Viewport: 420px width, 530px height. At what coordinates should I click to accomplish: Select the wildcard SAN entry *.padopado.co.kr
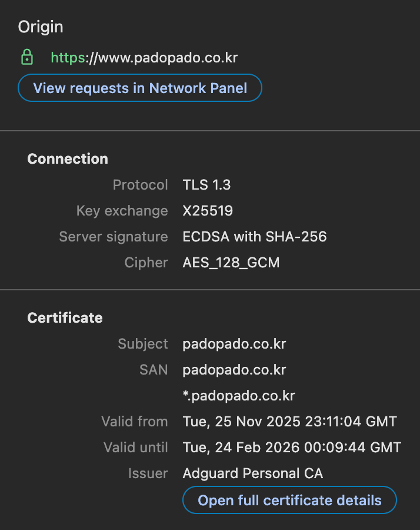coord(239,396)
